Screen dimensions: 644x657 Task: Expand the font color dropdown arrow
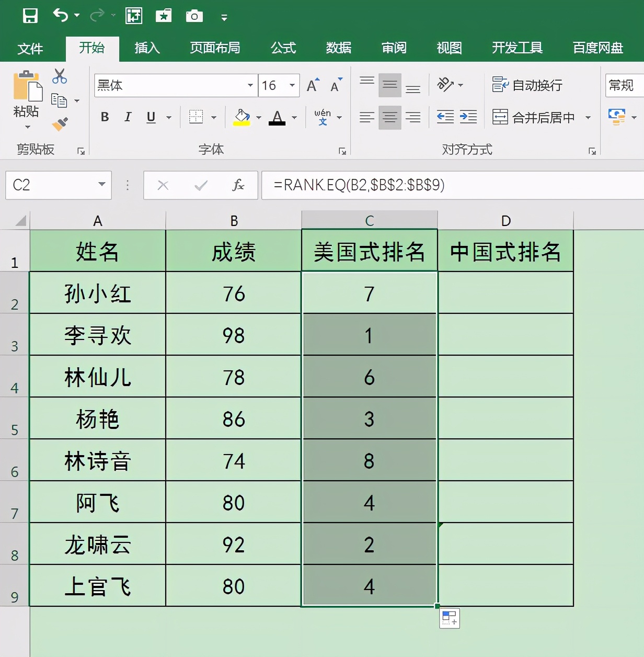[294, 118]
